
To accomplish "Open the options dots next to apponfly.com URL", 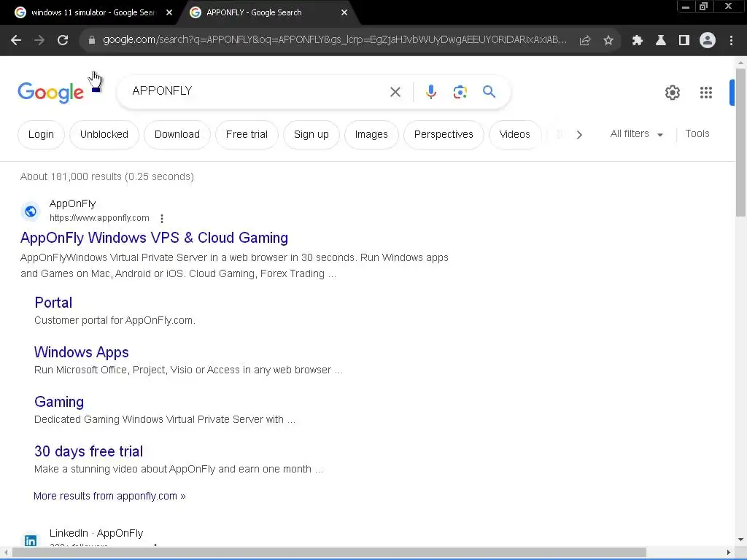I will tap(162, 219).
